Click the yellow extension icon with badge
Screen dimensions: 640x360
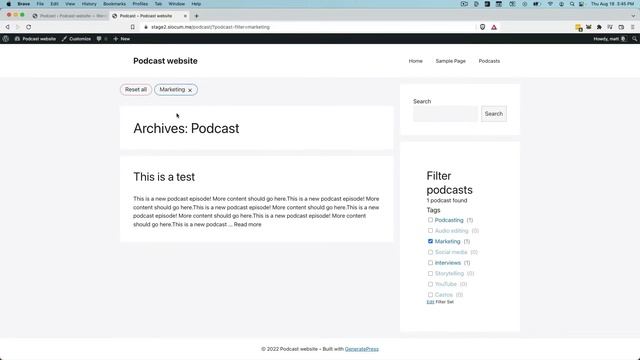click(578, 27)
